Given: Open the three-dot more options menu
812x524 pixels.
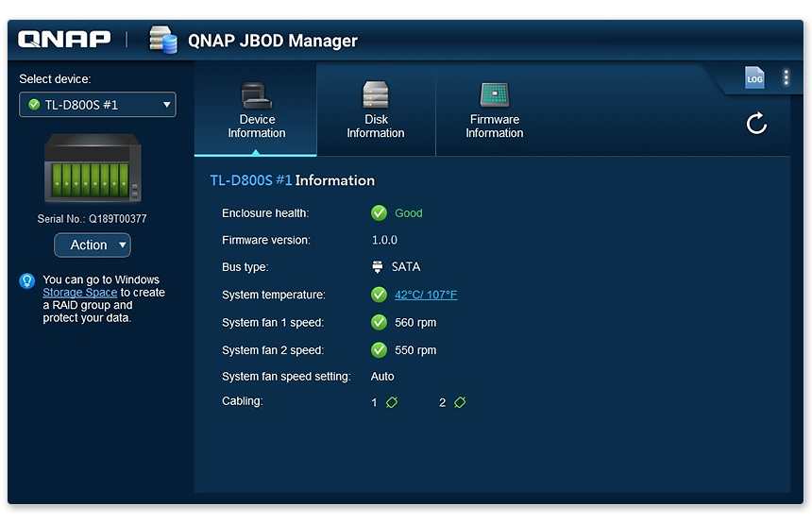Looking at the screenshot, I should [x=787, y=77].
